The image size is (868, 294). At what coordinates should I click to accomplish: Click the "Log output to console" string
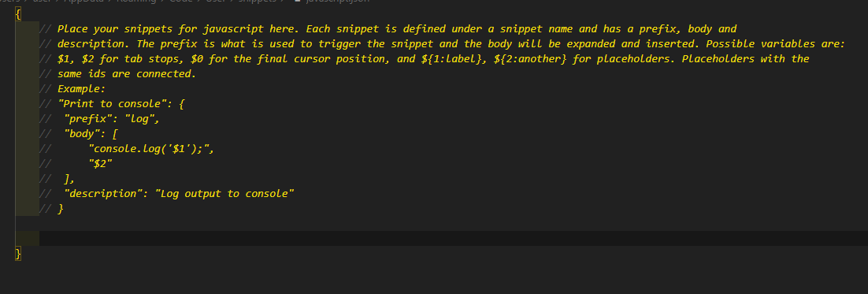point(224,193)
